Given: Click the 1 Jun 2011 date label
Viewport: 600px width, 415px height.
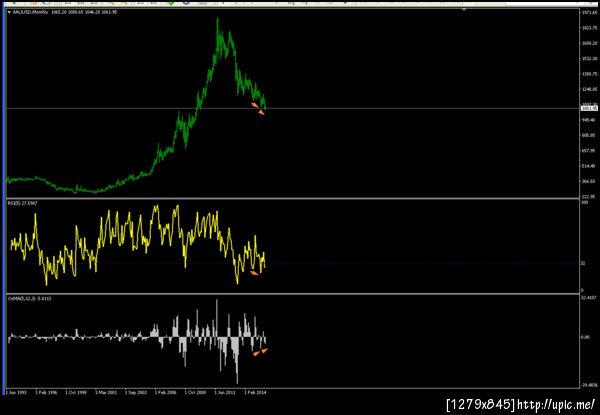Looking at the screenshot, I should (225, 392).
